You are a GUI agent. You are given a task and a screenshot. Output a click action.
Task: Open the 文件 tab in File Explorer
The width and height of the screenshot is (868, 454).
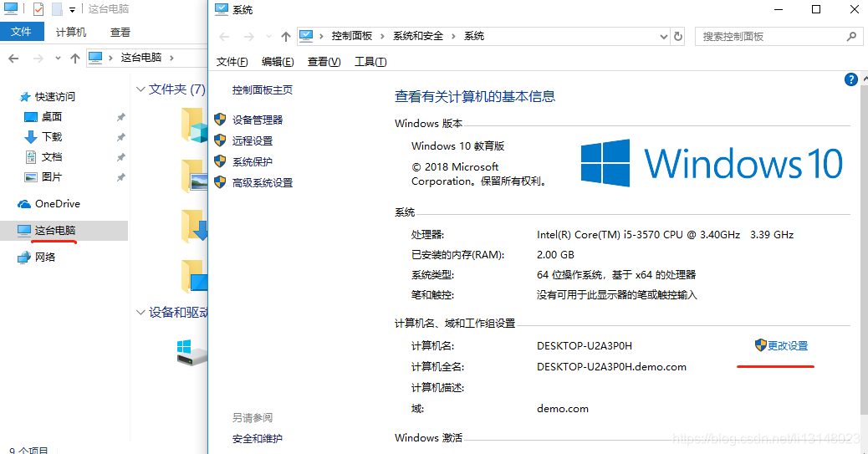click(x=22, y=32)
